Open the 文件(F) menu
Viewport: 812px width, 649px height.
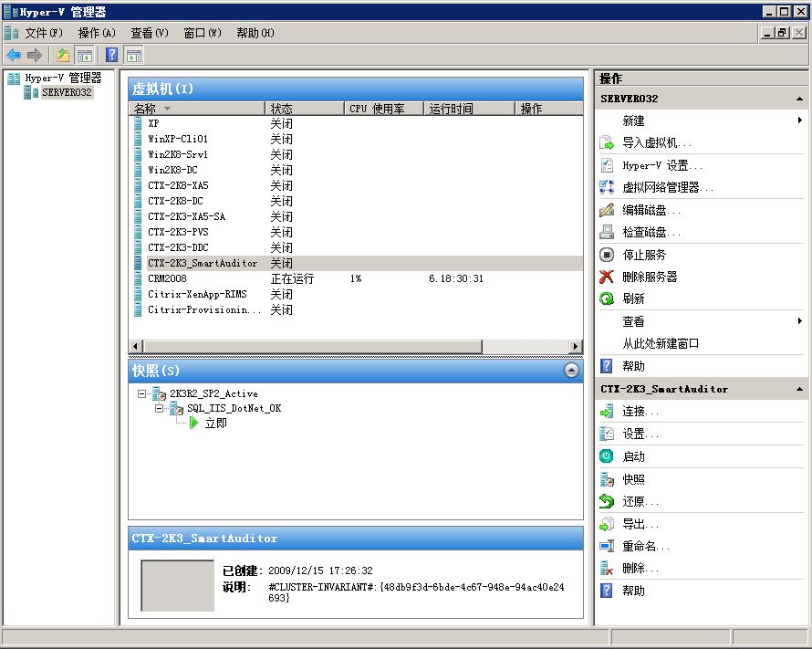click(x=44, y=33)
